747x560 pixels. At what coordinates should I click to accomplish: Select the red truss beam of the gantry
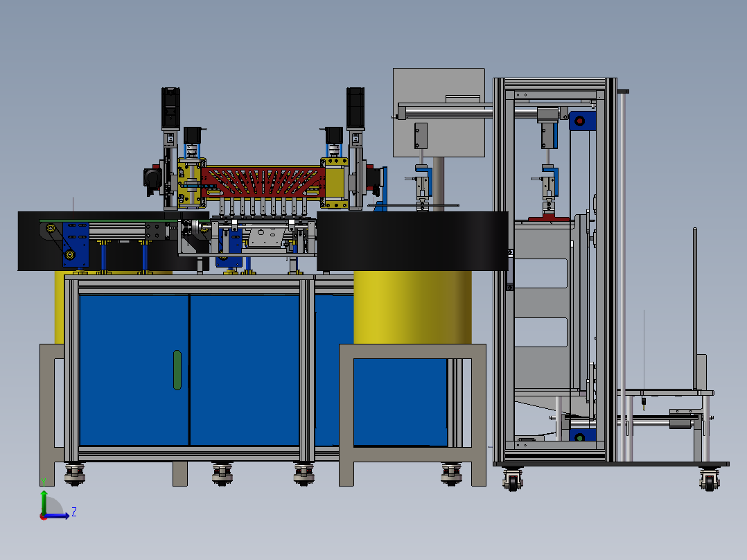click(x=263, y=182)
